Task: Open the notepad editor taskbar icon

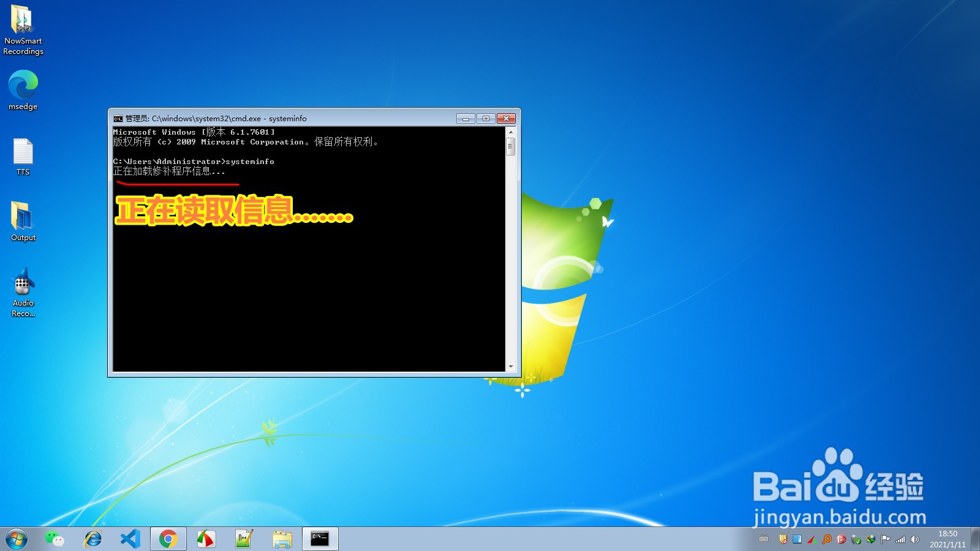Action: pos(244,539)
